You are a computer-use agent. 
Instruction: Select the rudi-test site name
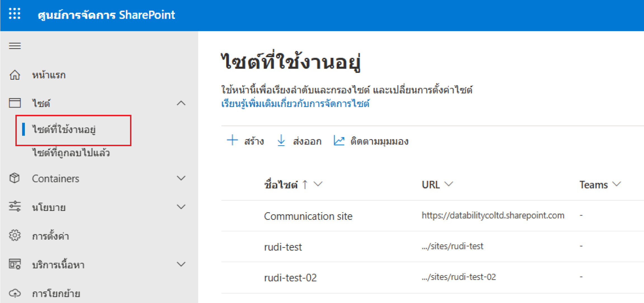pyautogui.click(x=283, y=247)
